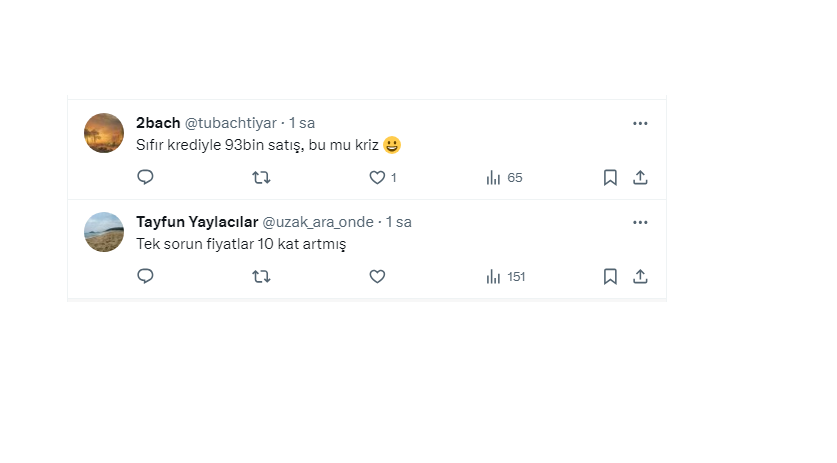Like 2bach's tweet with heart icon
The image size is (837, 463).
(377, 177)
